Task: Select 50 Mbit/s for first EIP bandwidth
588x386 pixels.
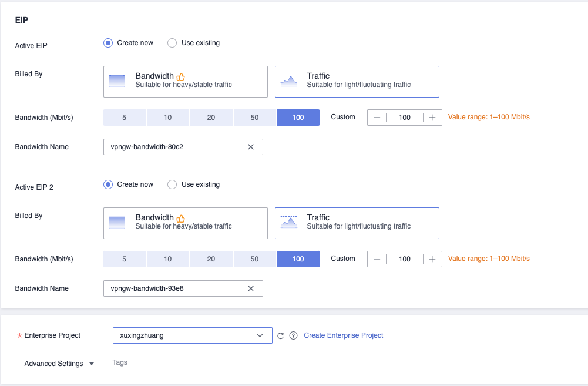Action: 254,118
